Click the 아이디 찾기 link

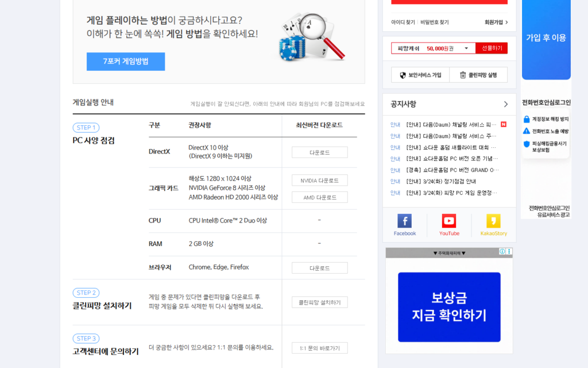click(403, 22)
